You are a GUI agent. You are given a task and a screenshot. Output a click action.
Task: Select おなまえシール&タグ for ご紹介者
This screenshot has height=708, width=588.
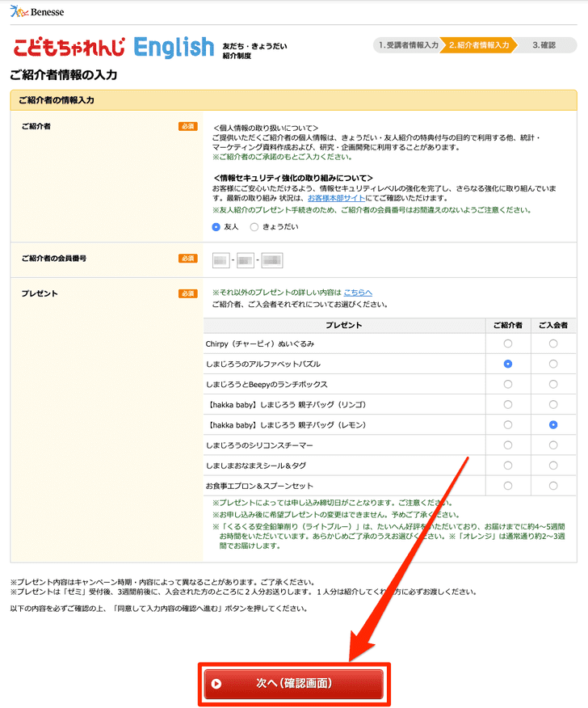coord(508,466)
